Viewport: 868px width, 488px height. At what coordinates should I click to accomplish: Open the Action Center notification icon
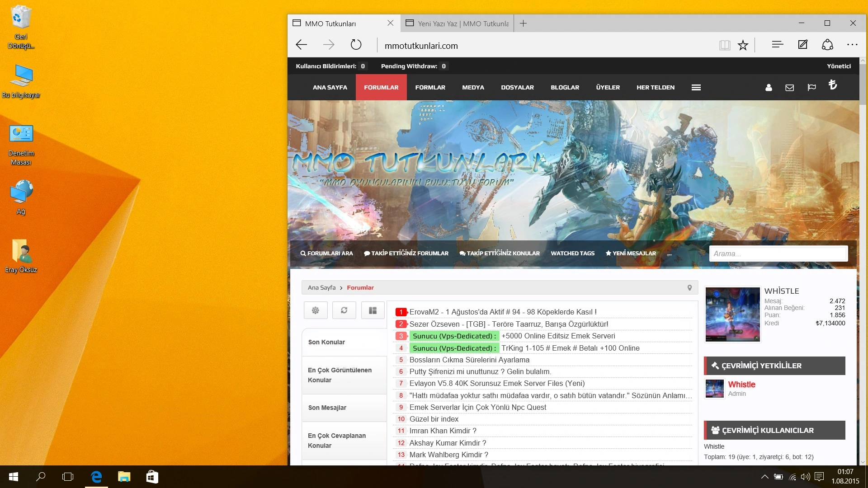(x=819, y=477)
